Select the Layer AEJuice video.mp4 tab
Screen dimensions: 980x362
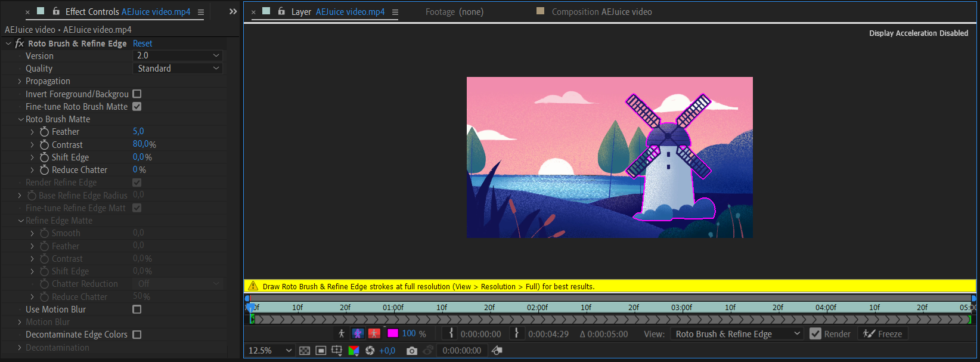[x=338, y=11]
